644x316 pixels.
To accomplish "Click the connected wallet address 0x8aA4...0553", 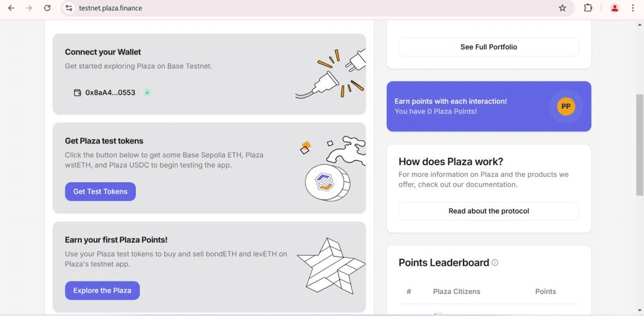I will [x=110, y=93].
